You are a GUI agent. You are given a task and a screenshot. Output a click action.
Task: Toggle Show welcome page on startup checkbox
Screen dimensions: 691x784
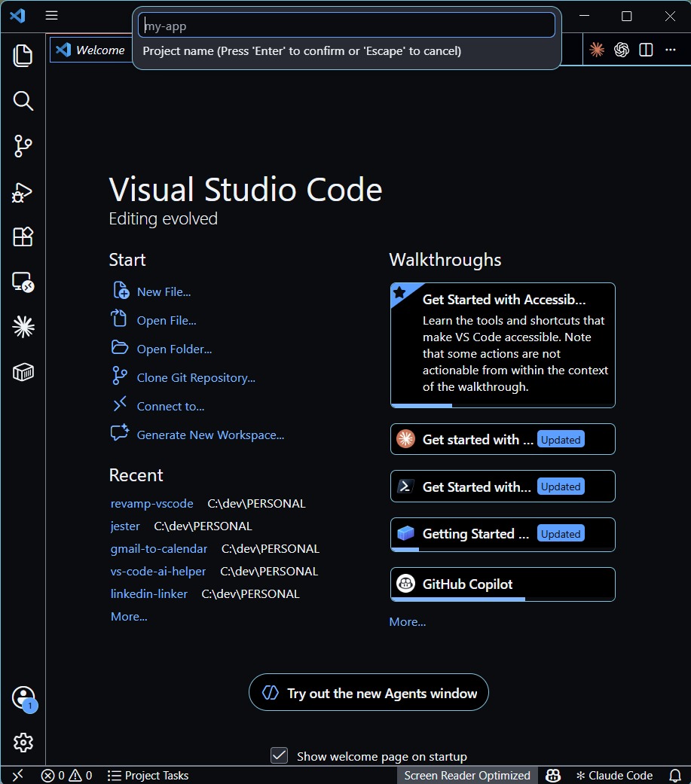[x=280, y=755]
